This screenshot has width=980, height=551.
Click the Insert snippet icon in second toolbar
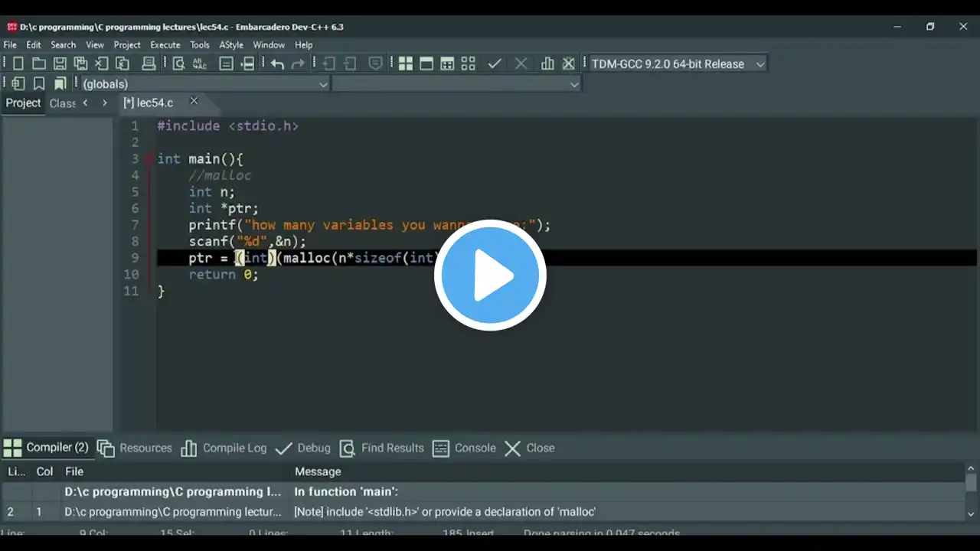pos(18,83)
